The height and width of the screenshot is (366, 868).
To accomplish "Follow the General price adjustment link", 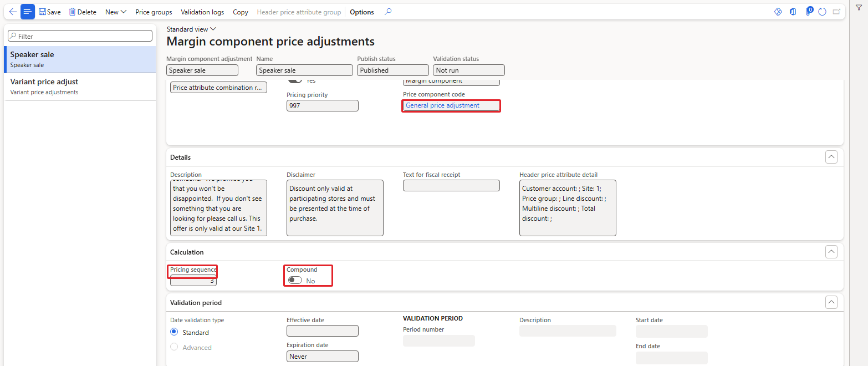I will tap(442, 105).
